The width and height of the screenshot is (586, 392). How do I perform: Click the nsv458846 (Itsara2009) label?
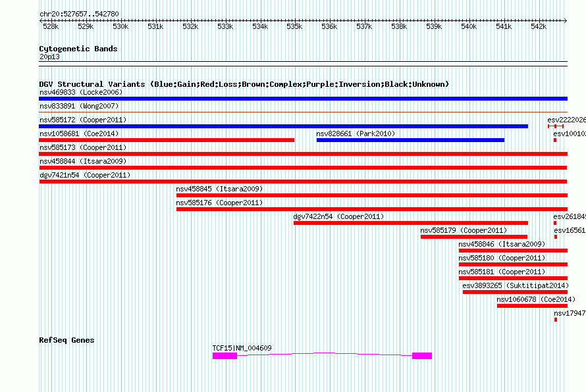coord(502,244)
